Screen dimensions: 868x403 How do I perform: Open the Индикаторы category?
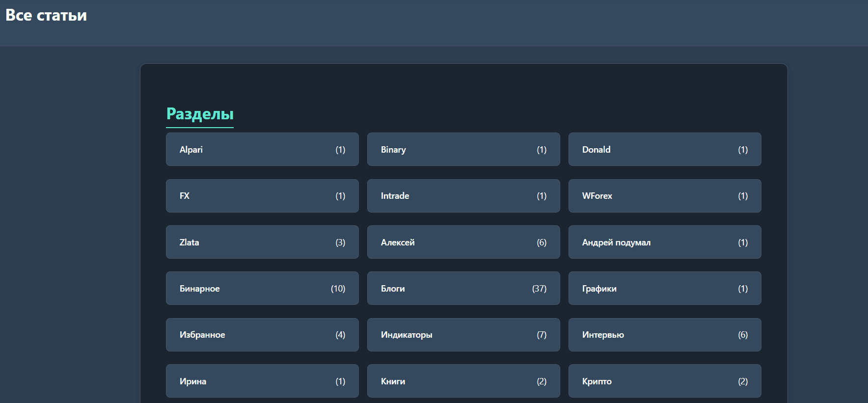click(x=463, y=335)
